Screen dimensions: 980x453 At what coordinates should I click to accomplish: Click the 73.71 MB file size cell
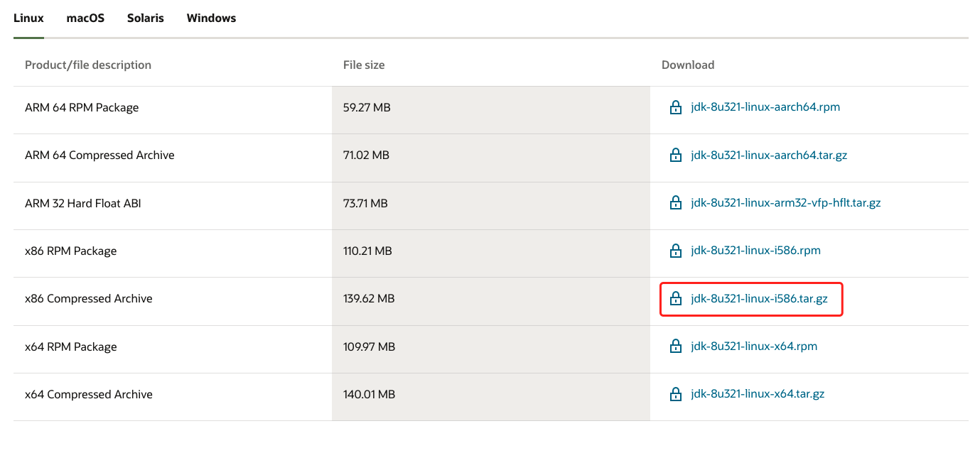491,206
